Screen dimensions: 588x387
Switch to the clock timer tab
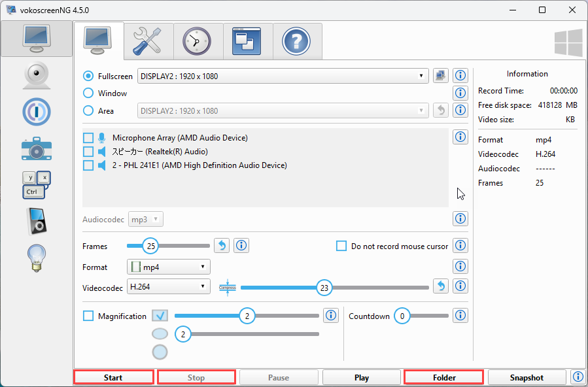click(198, 41)
